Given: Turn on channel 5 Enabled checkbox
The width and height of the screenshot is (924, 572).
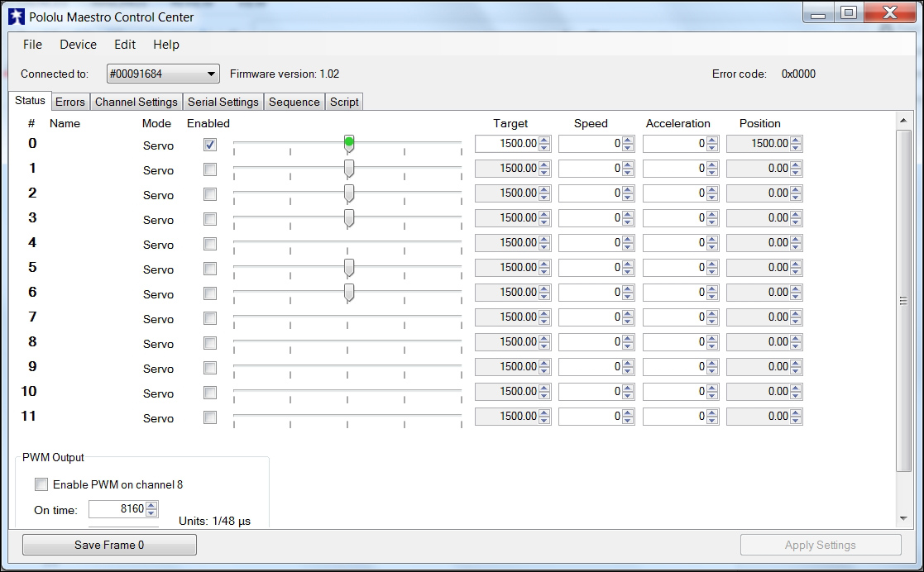Looking at the screenshot, I should click(x=210, y=269).
